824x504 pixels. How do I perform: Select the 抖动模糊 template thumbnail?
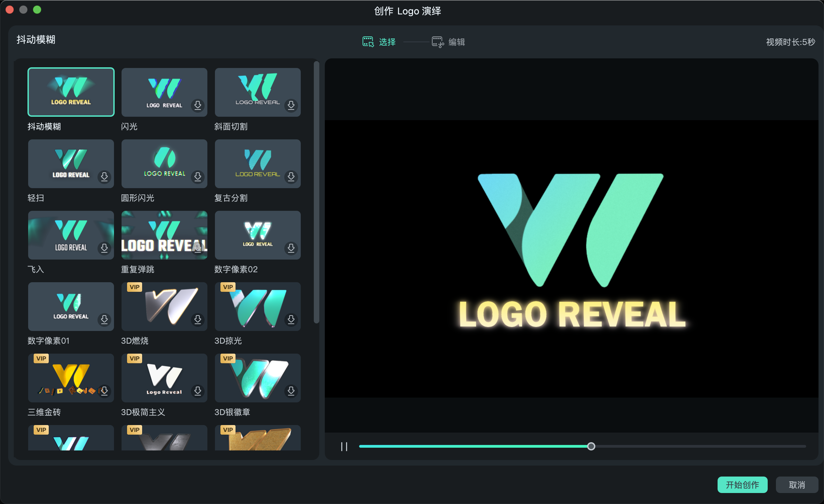(x=71, y=92)
